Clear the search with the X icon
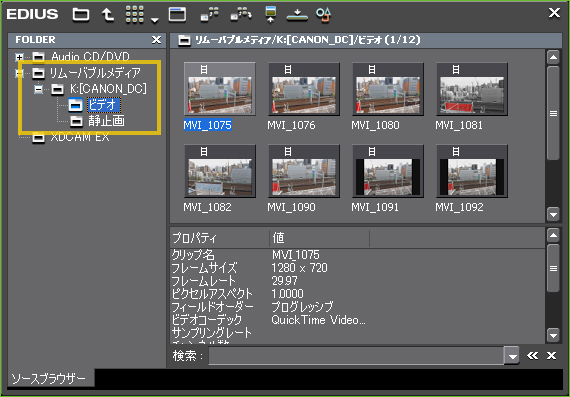 click(x=551, y=356)
